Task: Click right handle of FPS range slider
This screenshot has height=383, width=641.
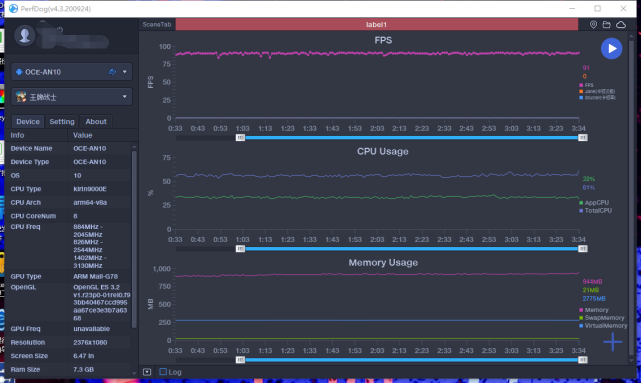Action: (583, 138)
